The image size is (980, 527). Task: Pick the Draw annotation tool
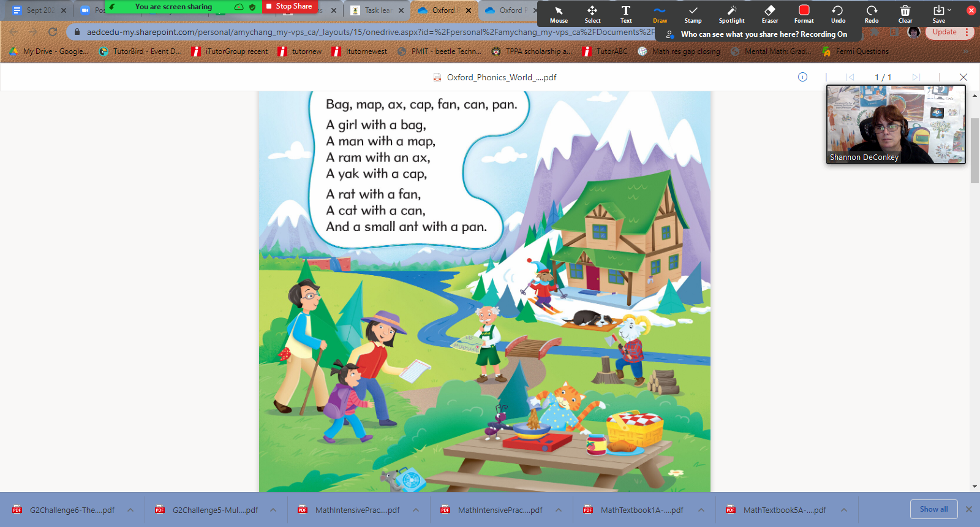click(660, 13)
